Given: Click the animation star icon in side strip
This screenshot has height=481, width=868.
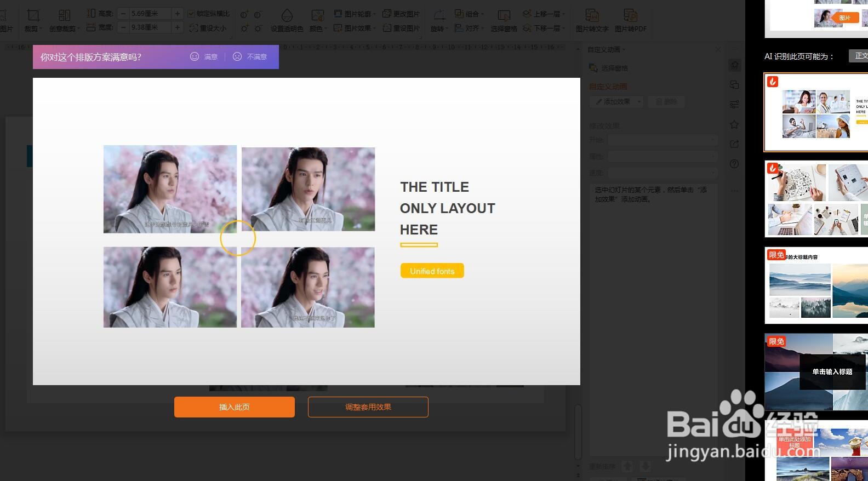Looking at the screenshot, I should (735, 65).
